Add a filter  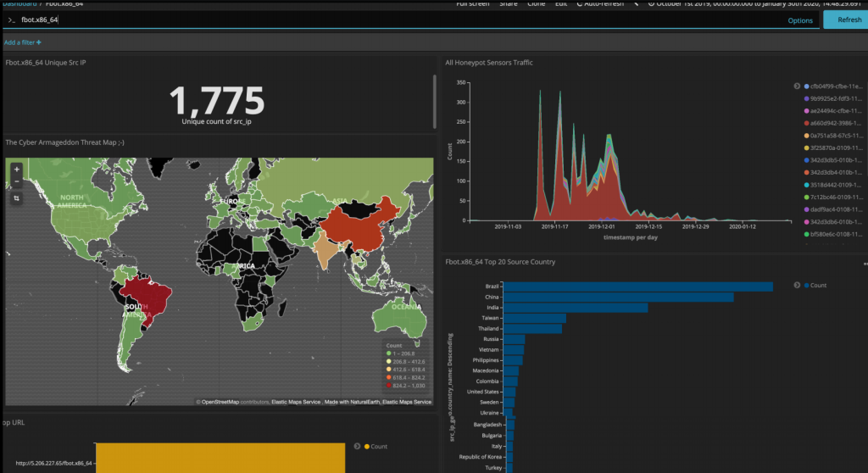[x=22, y=42]
